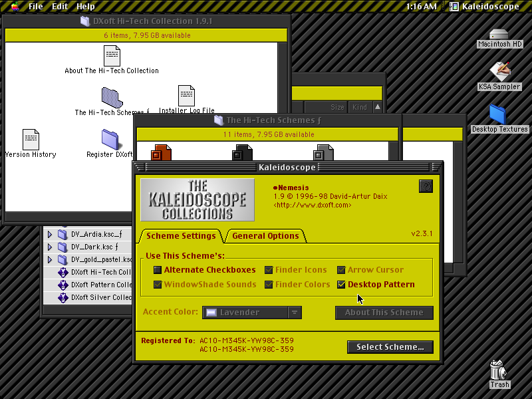The image size is (532, 399).
Task: Click the menu bar clock
Action: pyautogui.click(x=421, y=6)
